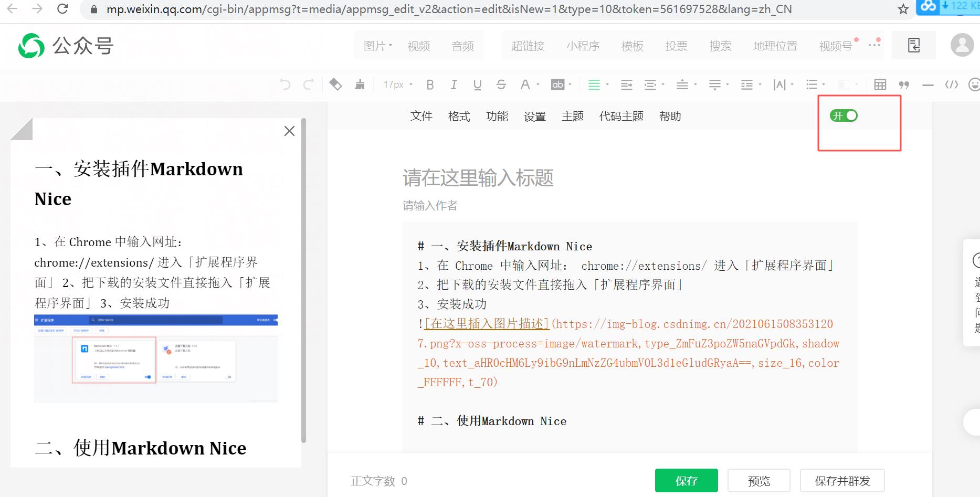
Task: Click the code block </> icon
Action: coord(951,84)
